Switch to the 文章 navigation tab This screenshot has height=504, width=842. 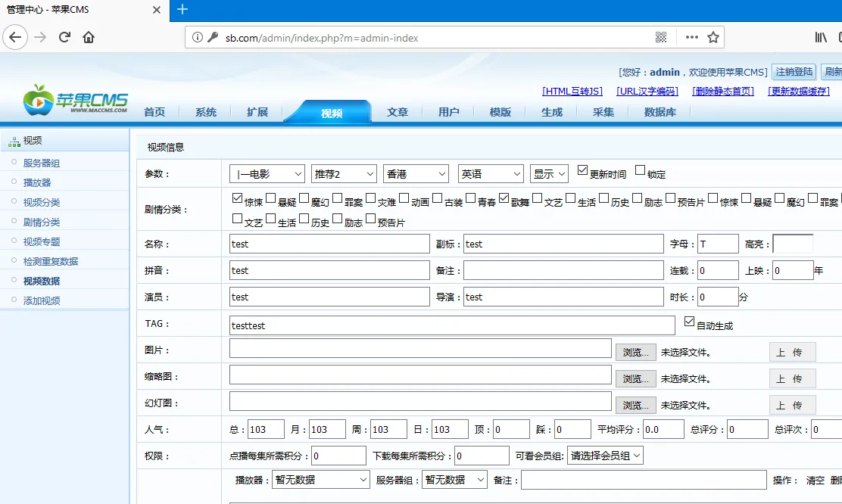pos(398,112)
